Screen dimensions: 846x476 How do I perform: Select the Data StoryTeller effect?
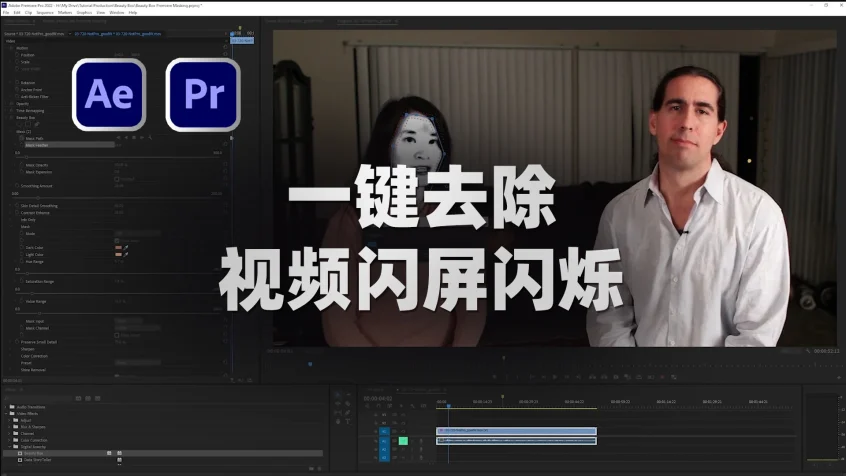pos(37,460)
